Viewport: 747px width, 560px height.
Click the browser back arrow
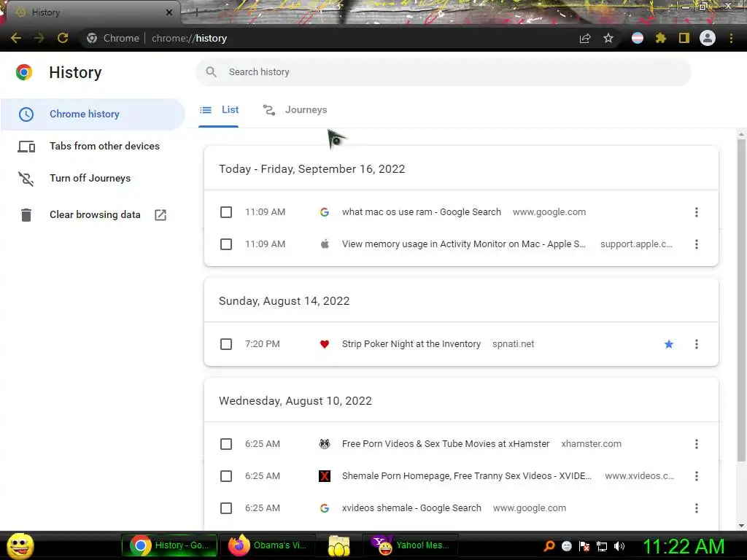16,38
